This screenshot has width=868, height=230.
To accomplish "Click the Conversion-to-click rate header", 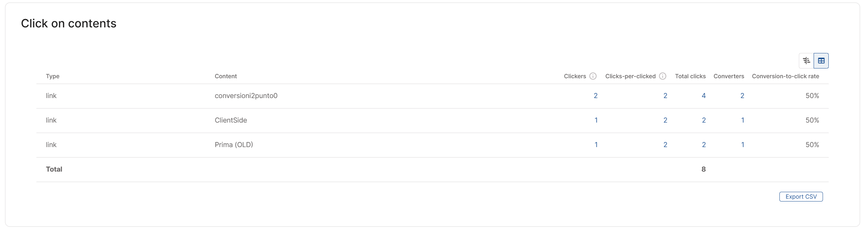I will click(785, 76).
